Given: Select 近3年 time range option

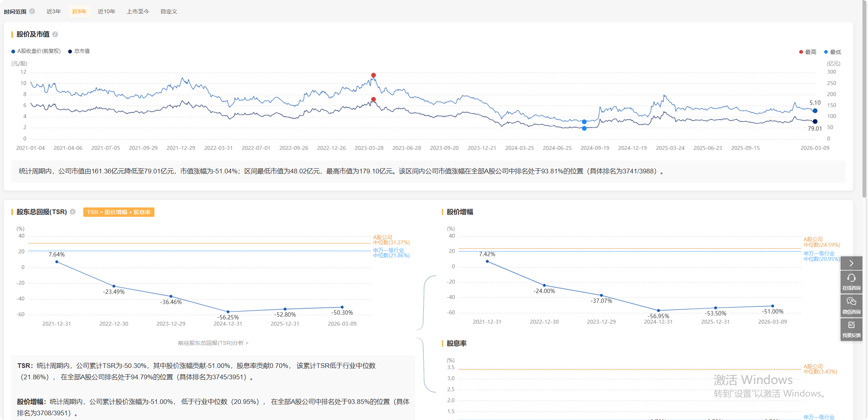Looking at the screenshot, I should click(x=54, y=11).
